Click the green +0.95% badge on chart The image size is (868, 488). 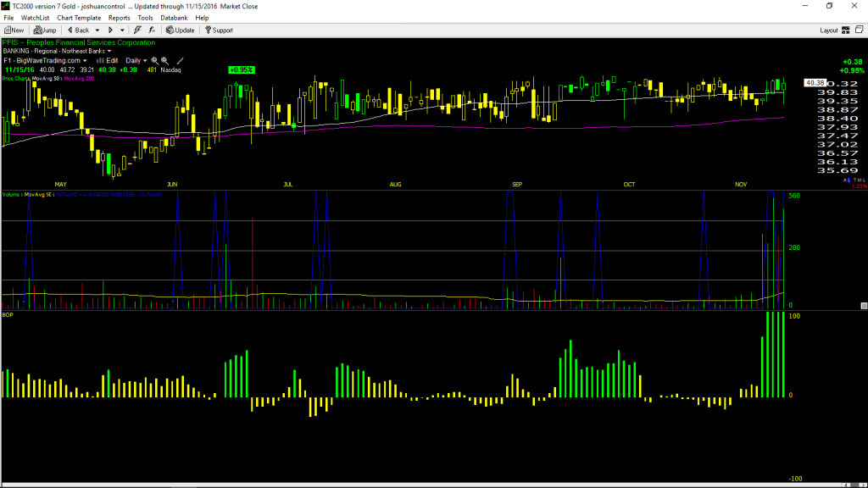pyautogui.click(x=242, y=69)
